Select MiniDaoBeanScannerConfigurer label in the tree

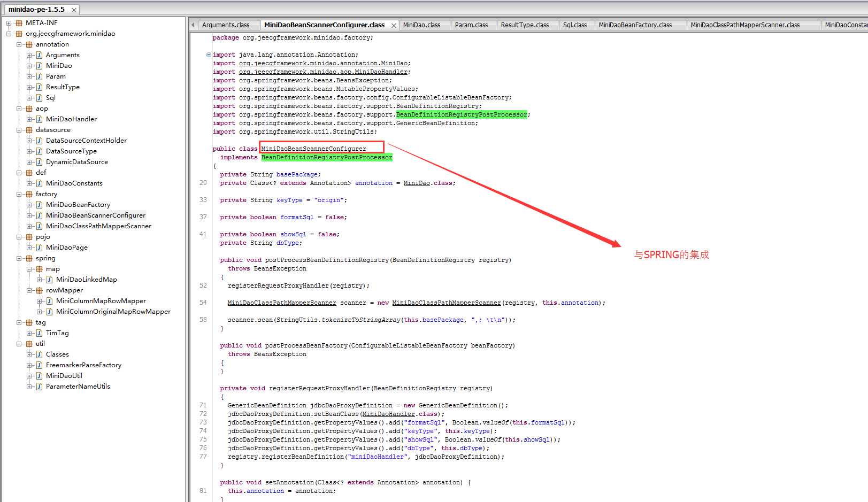click(x=96, y=215)
